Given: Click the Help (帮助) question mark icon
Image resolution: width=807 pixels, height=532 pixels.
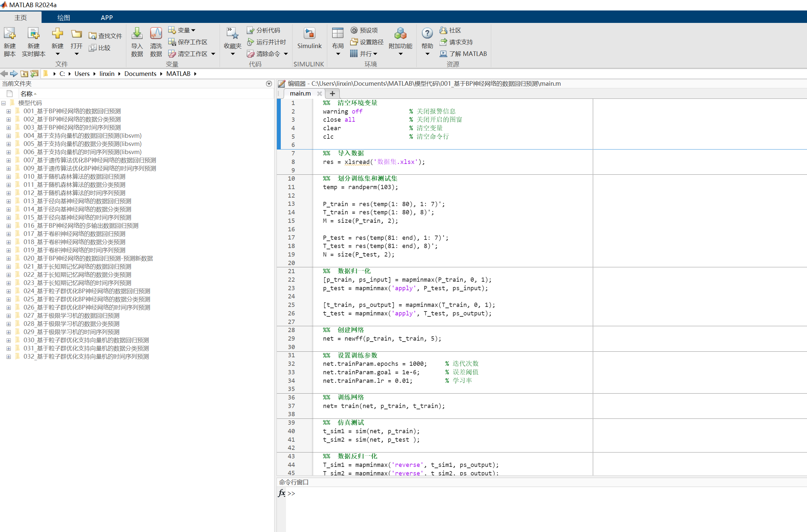Looking at the screenshot, I should 427,34.
